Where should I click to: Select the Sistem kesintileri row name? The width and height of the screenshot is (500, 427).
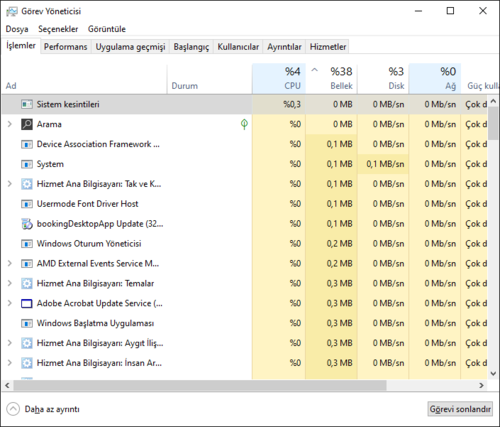[x=68, y=104]
